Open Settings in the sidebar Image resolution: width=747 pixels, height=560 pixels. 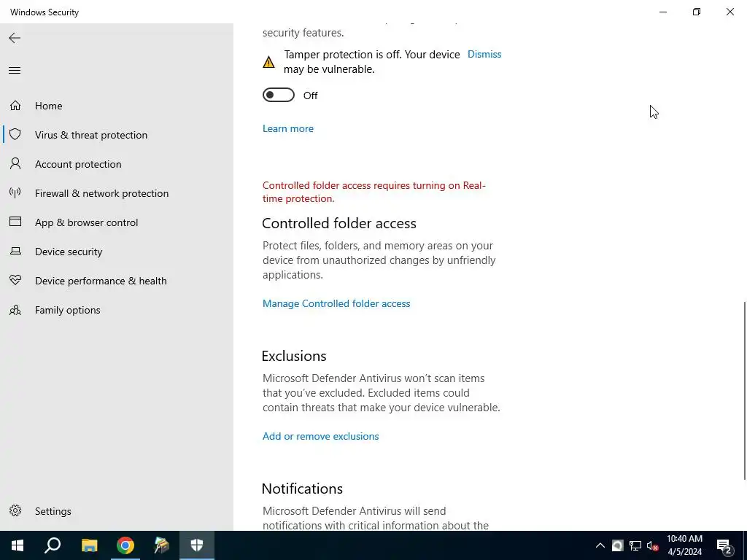click(53, 511)
